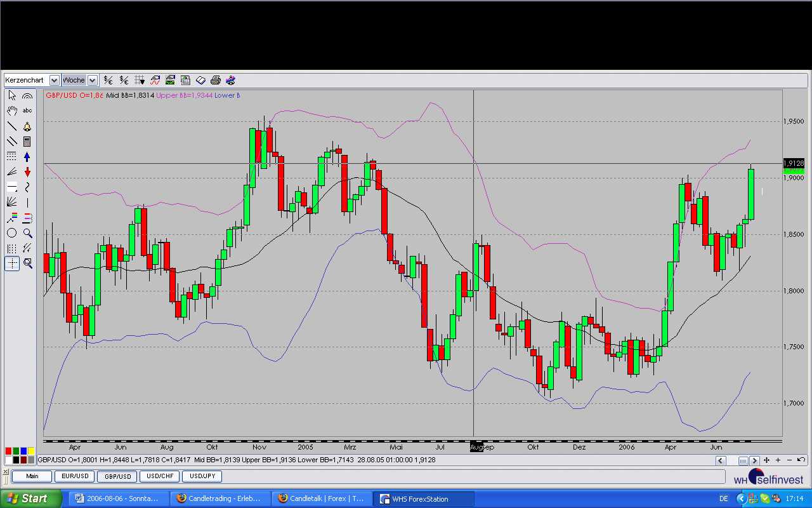Screen dimensions: 812x508
Task: Place a red down arrow marker
Action: pos(27,172)
